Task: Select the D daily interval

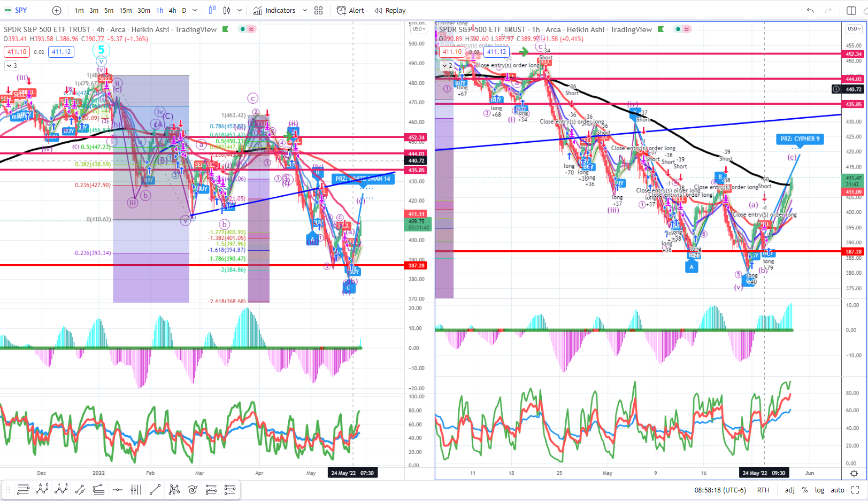Action: (x=185, y=10)
